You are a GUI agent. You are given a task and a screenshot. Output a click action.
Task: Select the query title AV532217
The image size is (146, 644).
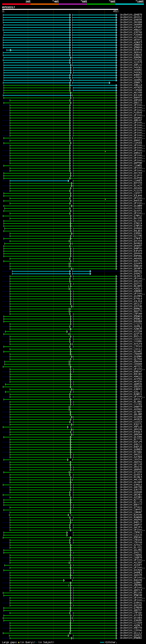pos(8,7)
